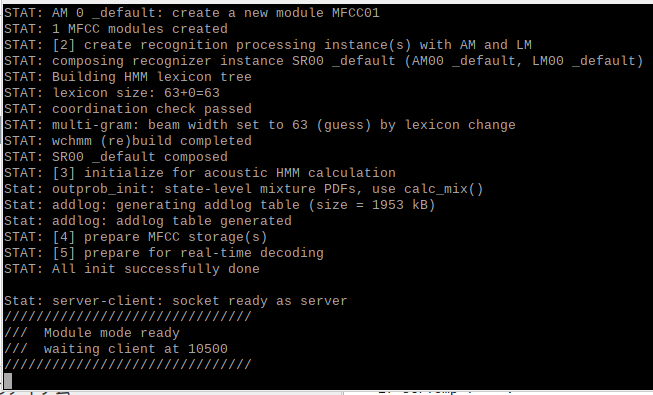Click '1953 kB' addlog table size text

[x=399, y=205]
